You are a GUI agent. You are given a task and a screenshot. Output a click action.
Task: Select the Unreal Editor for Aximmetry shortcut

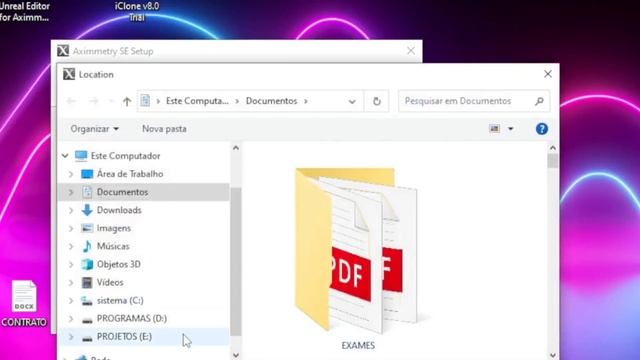click(x=24, y=11)
